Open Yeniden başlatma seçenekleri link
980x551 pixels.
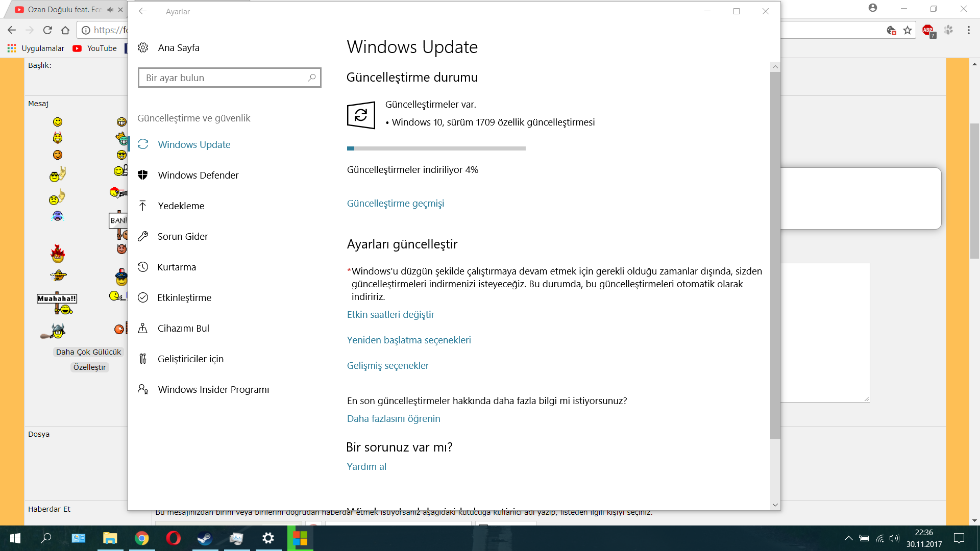tap(409, 340)
